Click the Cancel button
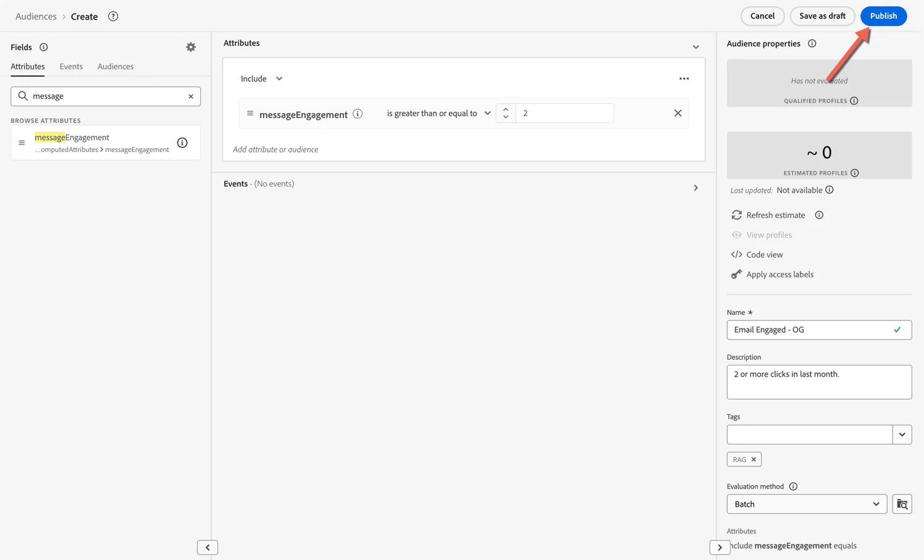The height and width of the screenshot is (560, 924). [x=762, y=16]
